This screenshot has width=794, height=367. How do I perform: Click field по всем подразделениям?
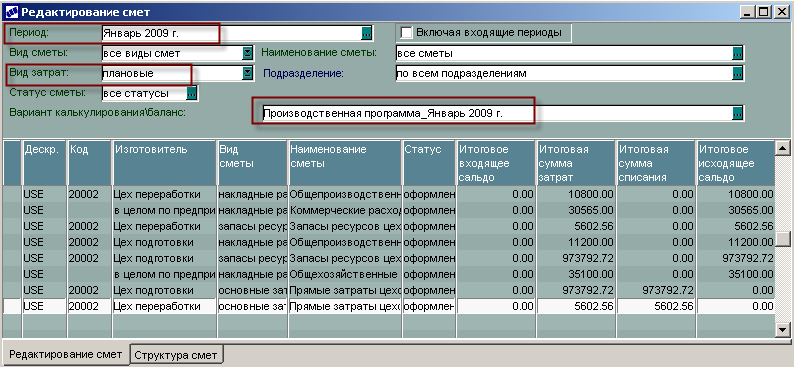(564, 73)
